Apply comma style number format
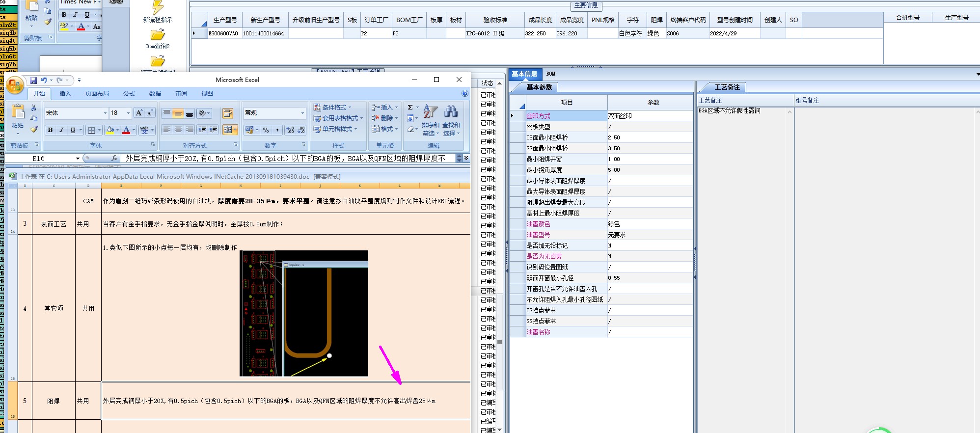The image size is (980, 433). tap(277, 130)
